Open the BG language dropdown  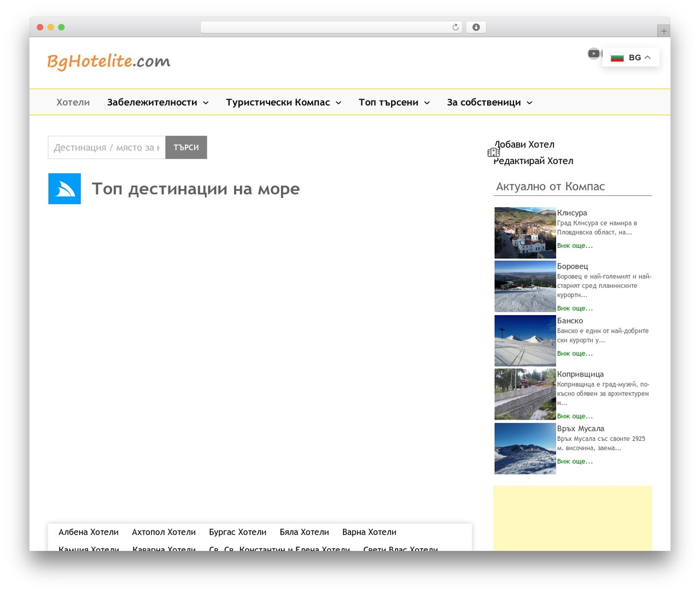coord(631,57)
